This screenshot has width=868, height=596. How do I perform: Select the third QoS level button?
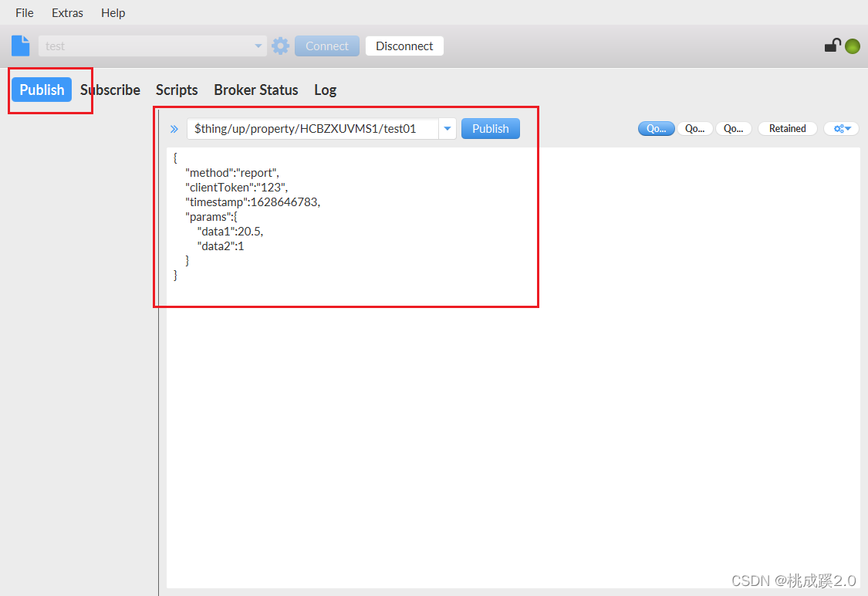[x=733, y=129]
